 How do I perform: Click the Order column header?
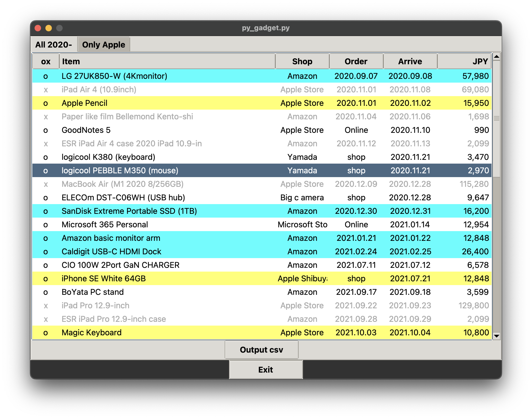click(x=356, y=61)
